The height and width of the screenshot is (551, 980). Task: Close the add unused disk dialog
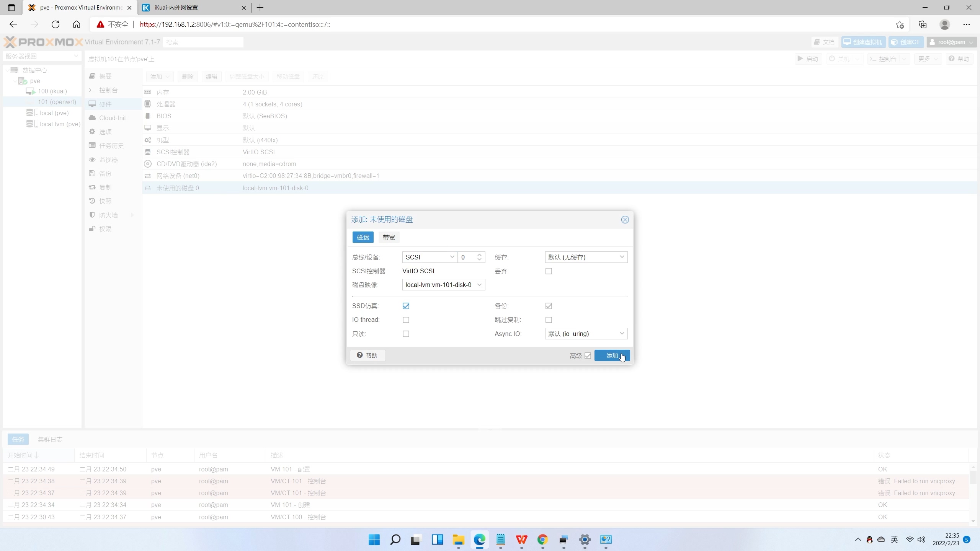[x=625, y=220]
